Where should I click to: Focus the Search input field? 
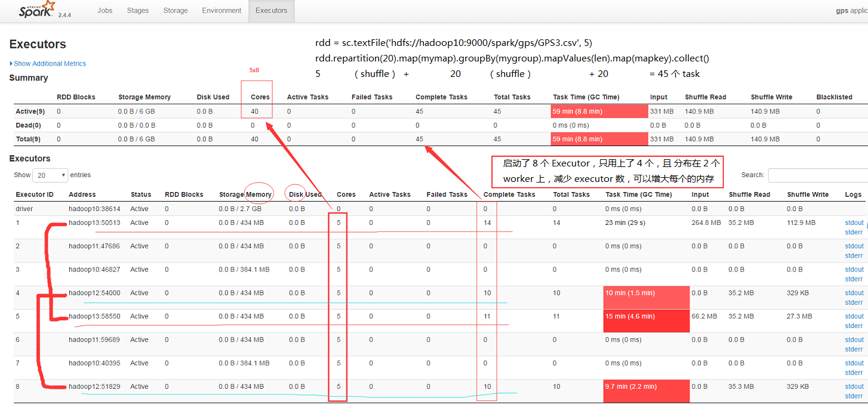(x=818, y=175)
